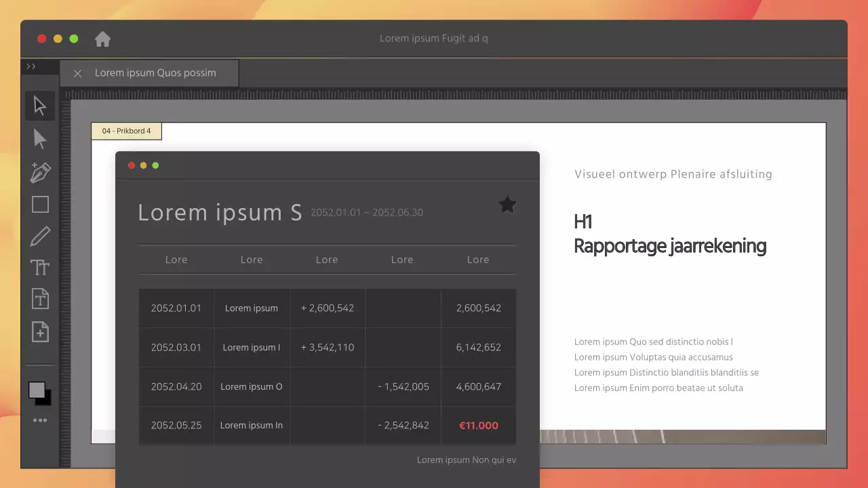This screenshot has width=868, height=488.
Task: Select the Type text tool
Action: (x=40, y=268)
